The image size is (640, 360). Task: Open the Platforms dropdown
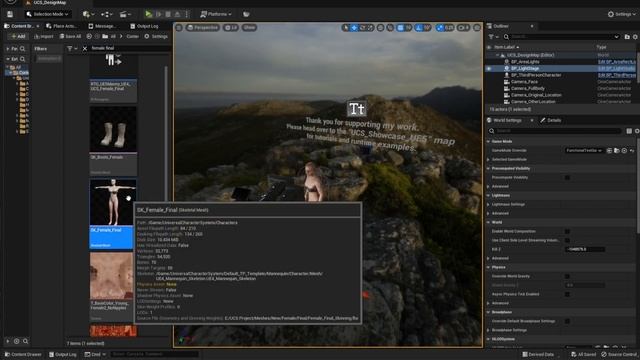tap(216, 14)
